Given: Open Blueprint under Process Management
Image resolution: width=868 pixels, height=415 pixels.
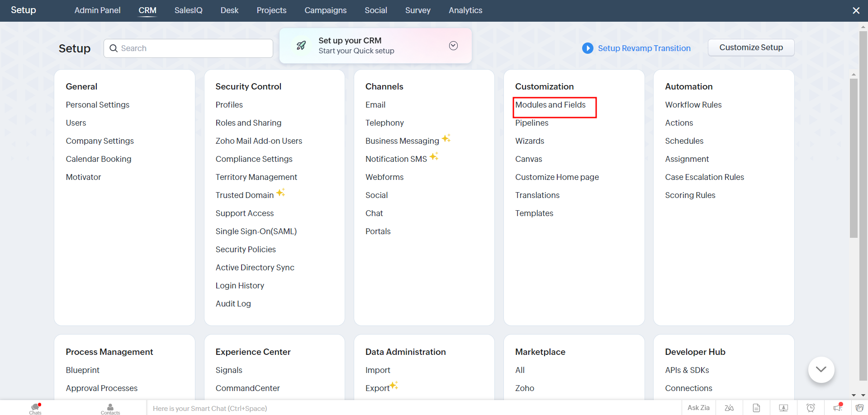Looking at the screenshot, I should [x=82, y=370].
